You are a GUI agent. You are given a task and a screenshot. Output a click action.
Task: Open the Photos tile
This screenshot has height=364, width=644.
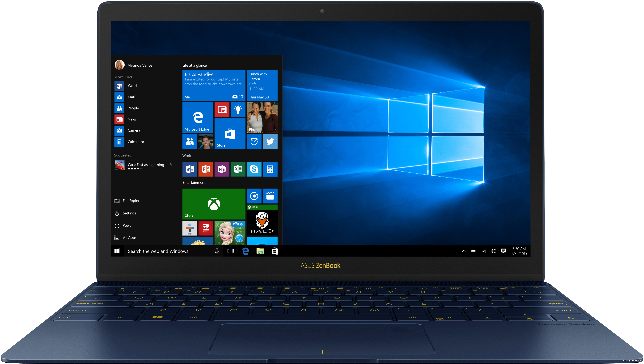click(262, 118)
